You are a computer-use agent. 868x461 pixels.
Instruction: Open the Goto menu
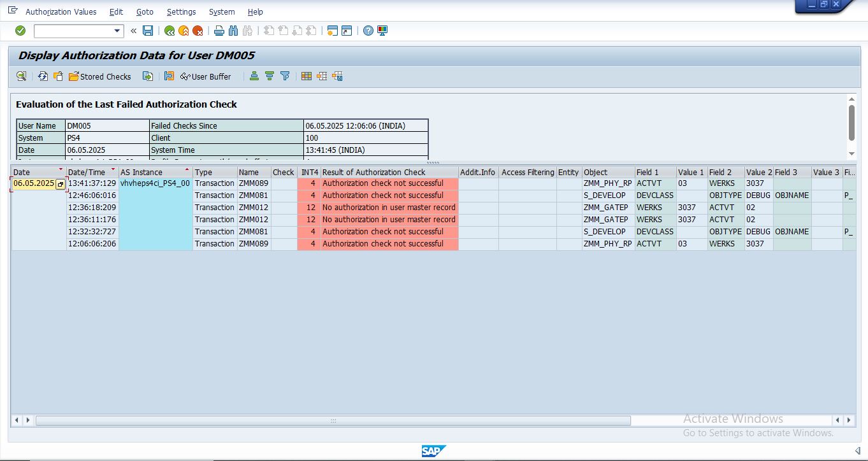tap(145, 12)
